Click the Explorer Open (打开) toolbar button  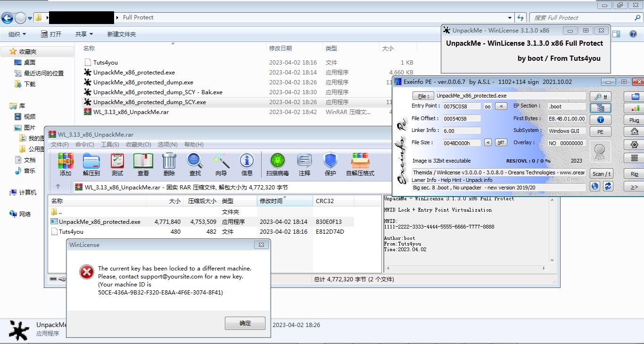tap(51, 34)
